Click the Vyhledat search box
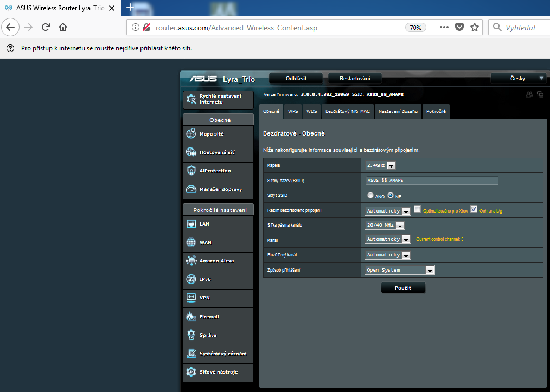Image resolution: width=550 pixels, height=392 pixels. click(520, 27)
